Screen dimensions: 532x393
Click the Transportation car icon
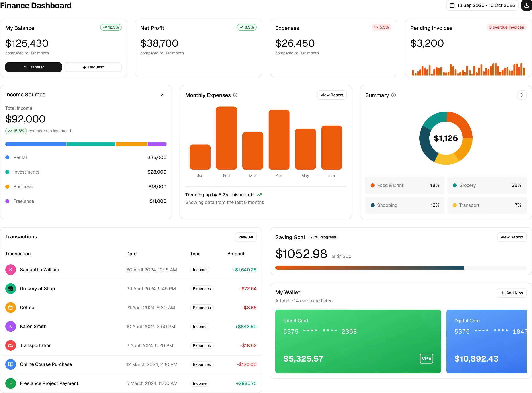click(10, 345)
